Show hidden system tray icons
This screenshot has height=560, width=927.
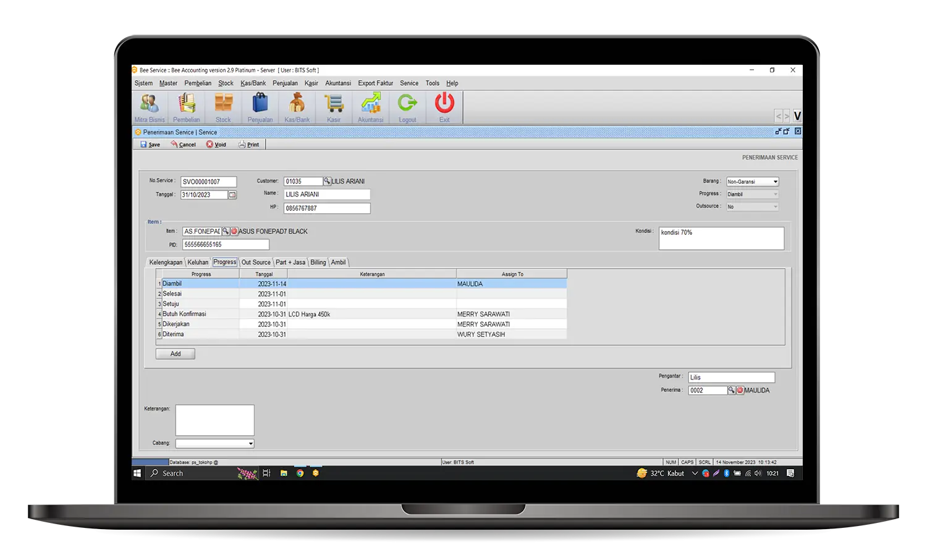[695, 473]
